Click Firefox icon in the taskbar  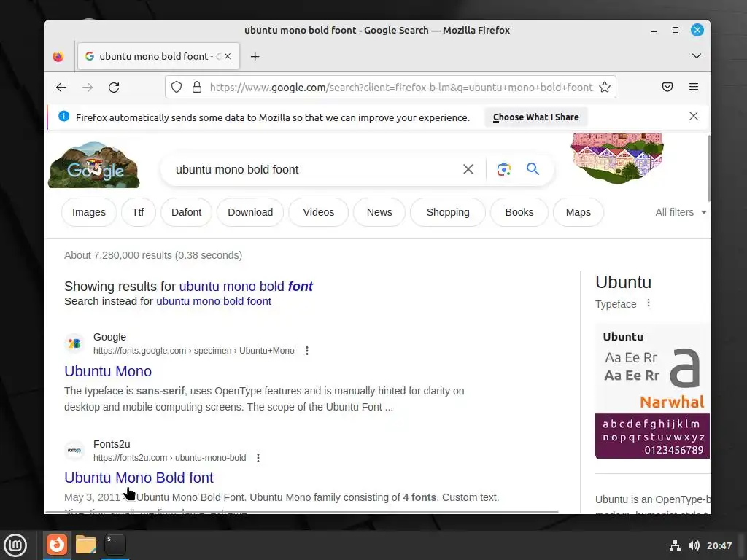point(57,544)
